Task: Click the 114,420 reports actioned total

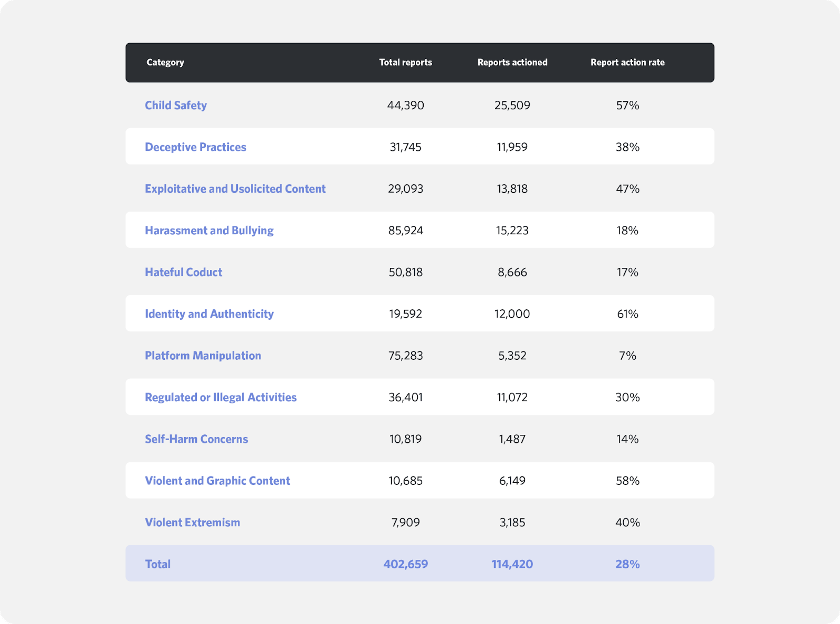Action: point(512,564)
